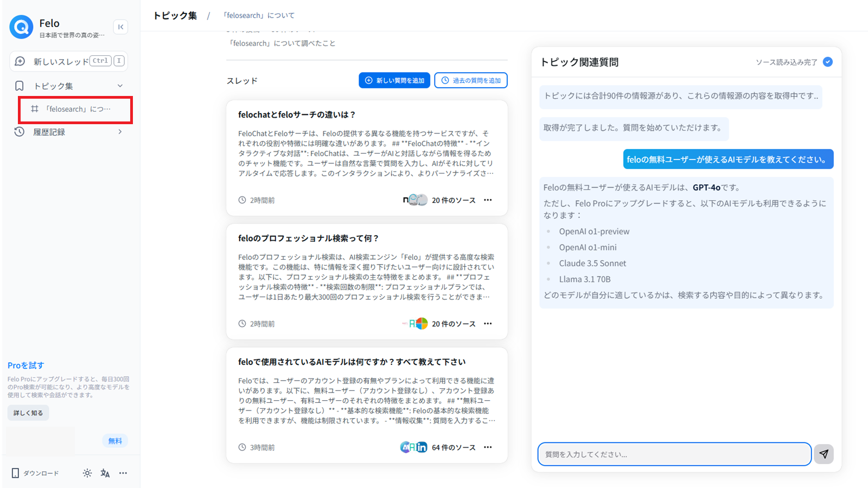Select the brightness theme icon
Viewport: 868px width, 488px height.
(x=87, y=473)
